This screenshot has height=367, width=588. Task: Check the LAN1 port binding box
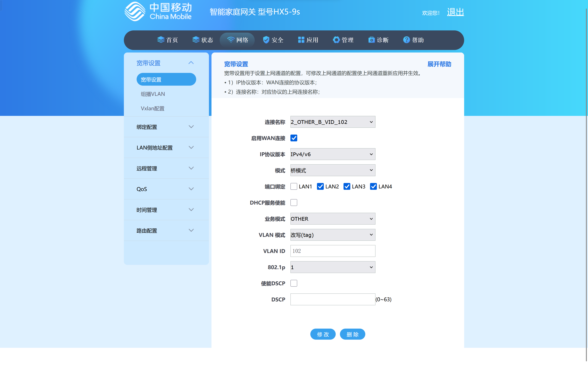point(294,186)
